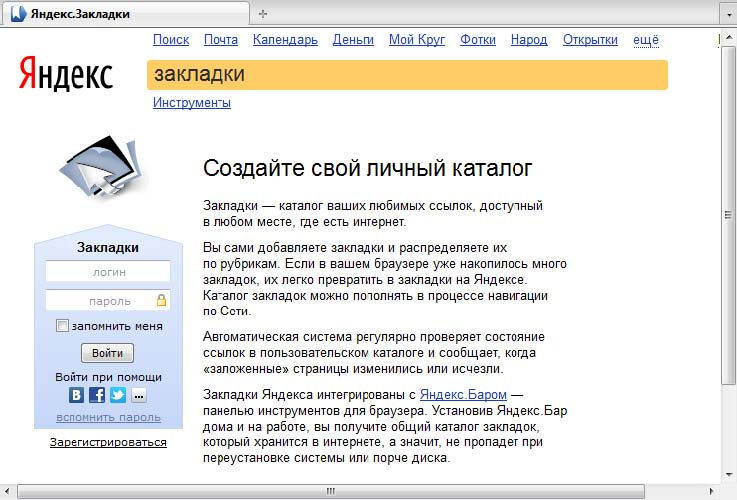
Task: Sign in with the VKontakte icon
Action: (x=76, y=395)
